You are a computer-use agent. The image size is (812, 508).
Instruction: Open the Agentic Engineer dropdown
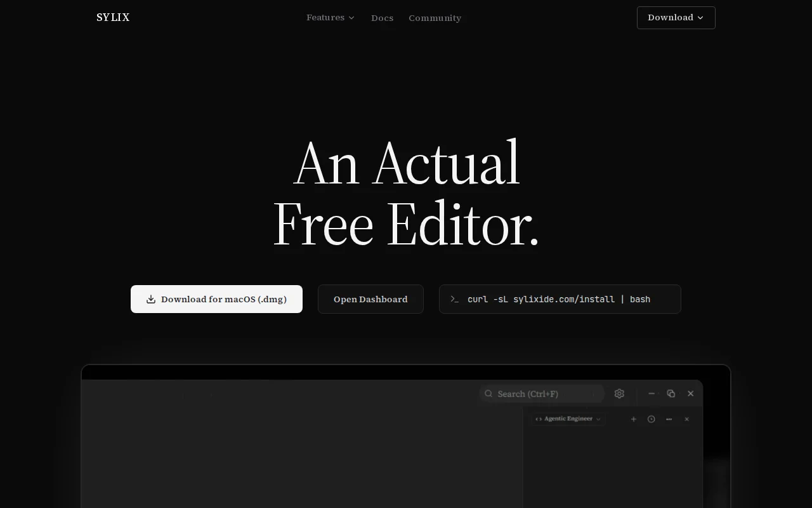click(568, 419)
